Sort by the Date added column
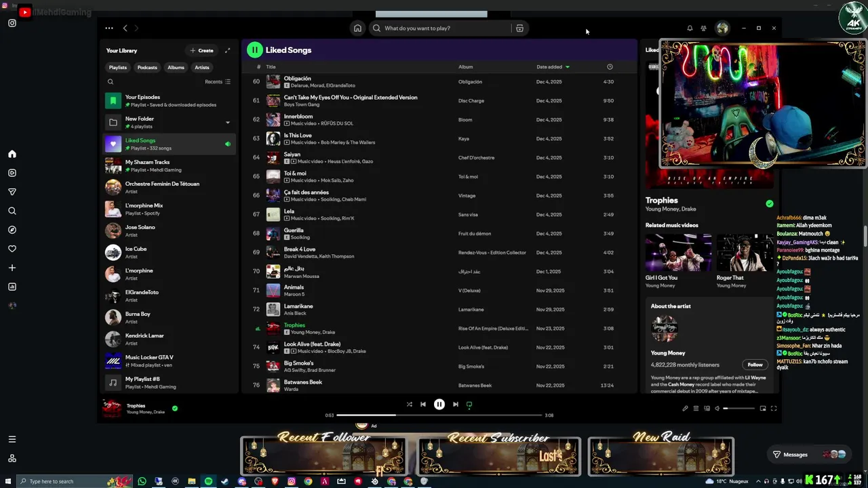The height and width of the screenshot is (488, 868). 553,67
